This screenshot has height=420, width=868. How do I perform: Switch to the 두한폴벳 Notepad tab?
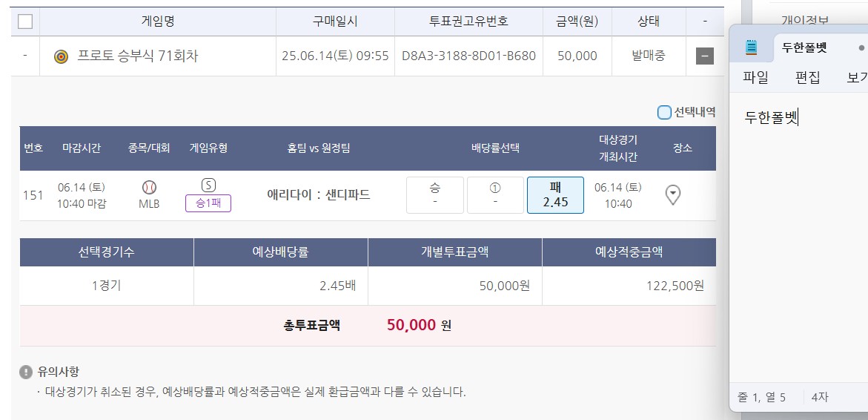coord(804,47)
